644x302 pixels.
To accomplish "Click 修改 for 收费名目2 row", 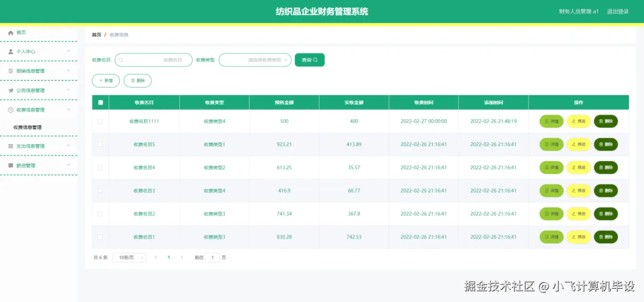I will 579,214.
